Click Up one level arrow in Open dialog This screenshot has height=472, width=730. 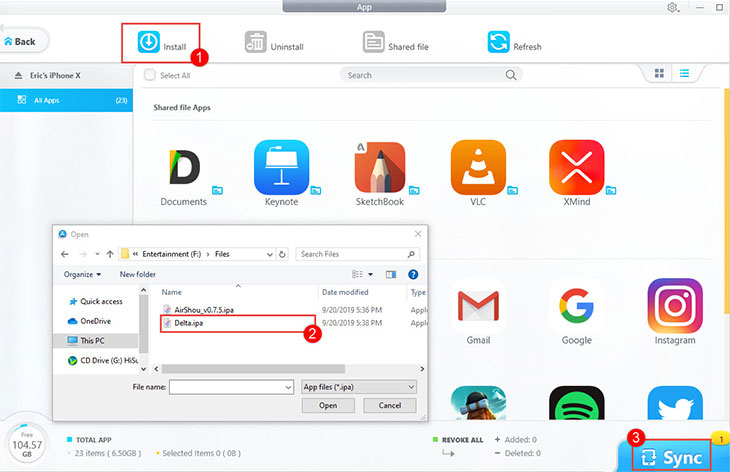[x=110, y=254]
